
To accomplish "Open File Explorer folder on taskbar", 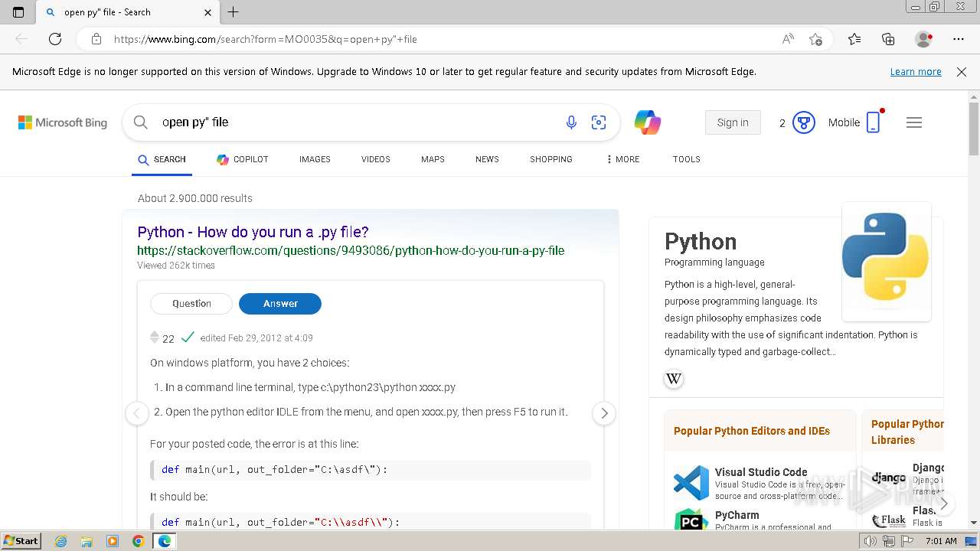I will click(x=87, y=541).
